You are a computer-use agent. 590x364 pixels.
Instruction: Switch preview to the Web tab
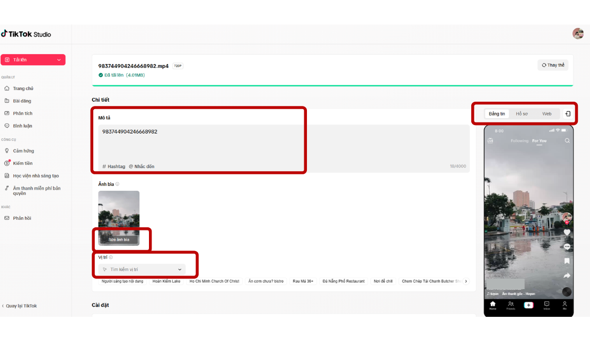coord(547,113)
